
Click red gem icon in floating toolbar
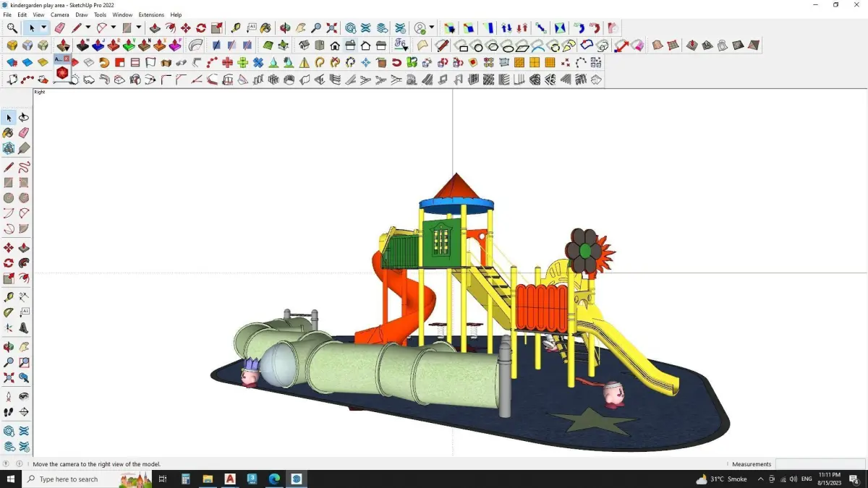click(x=62, y=73)
